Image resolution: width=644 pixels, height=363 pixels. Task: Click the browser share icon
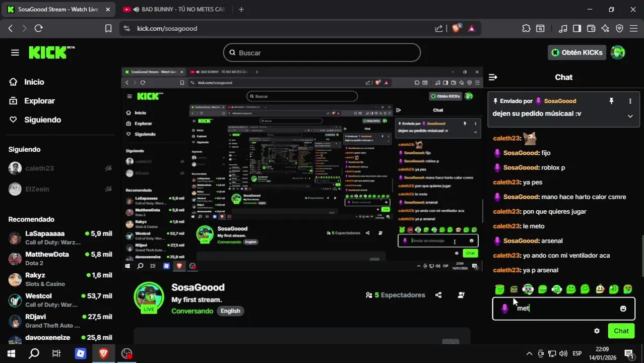pyautogui.click(x=439, y=29)
